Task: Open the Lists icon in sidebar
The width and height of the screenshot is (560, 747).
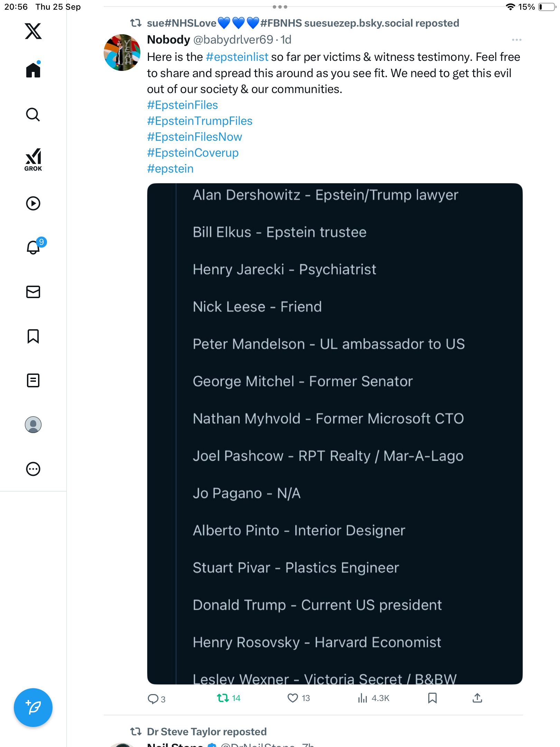Action: (33, 380)
